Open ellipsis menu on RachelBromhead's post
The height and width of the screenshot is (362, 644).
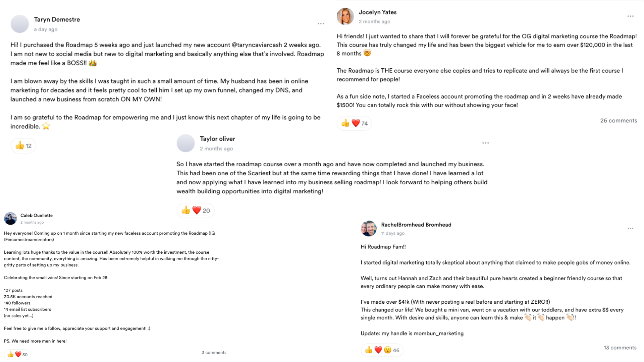coord(630,228)
